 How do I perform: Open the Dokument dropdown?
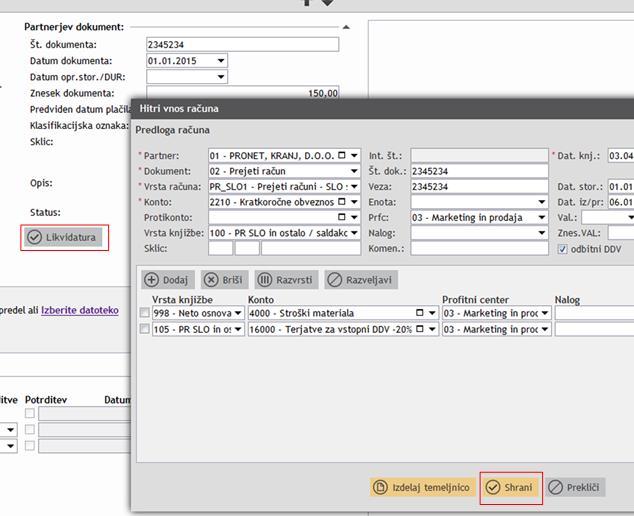point(354,171)
